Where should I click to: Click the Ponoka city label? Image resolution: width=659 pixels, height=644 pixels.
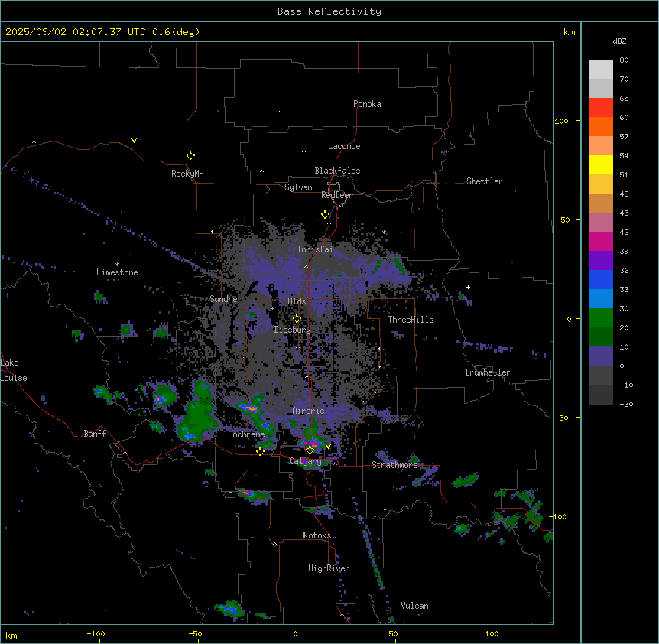coord(367,104)
